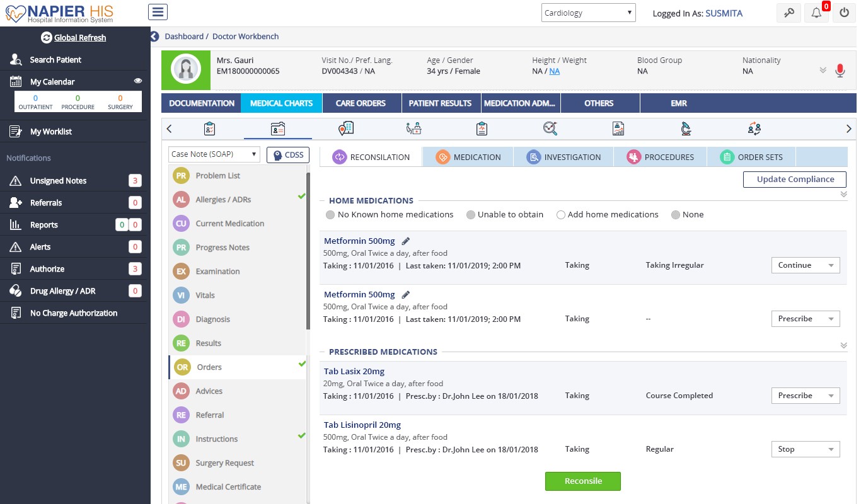
Task: Open the CARE ORDERS tab
Action: click(x=361, y=102)
